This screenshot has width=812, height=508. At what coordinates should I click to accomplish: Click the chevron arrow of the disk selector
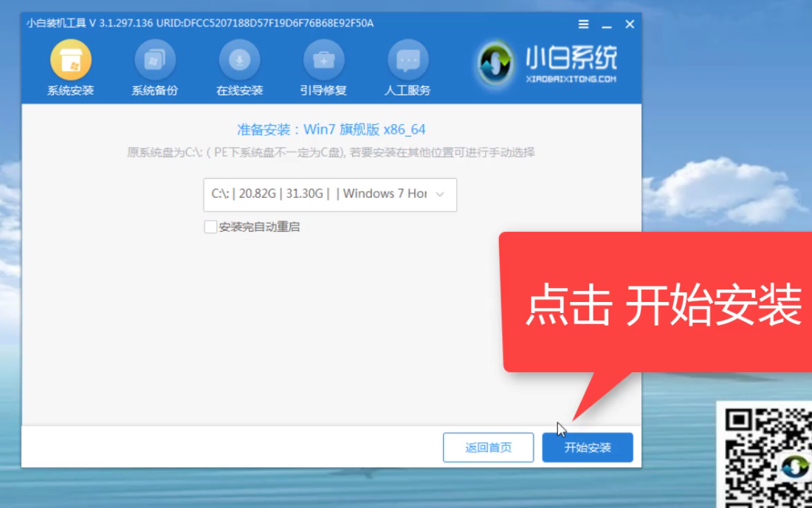coord(440,194)
